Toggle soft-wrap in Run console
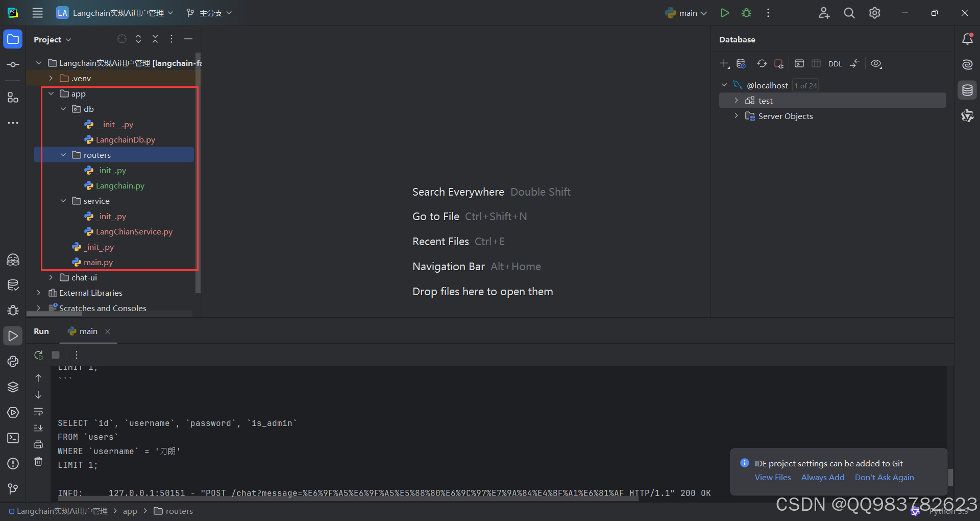This screenshot has height=521, width=980. pos(38,412)
